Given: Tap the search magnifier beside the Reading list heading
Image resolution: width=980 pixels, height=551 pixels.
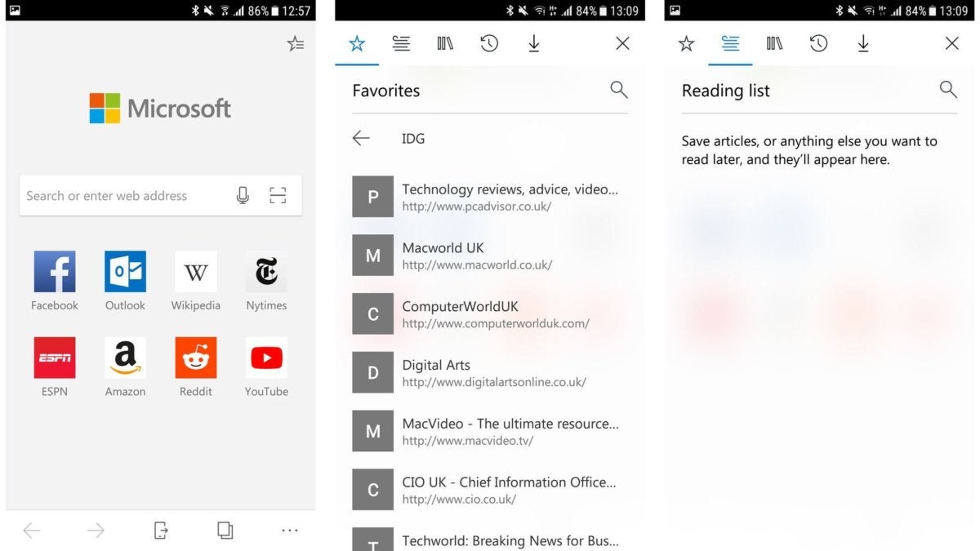Looking at the screenshot, I should (x=948, y=90).
